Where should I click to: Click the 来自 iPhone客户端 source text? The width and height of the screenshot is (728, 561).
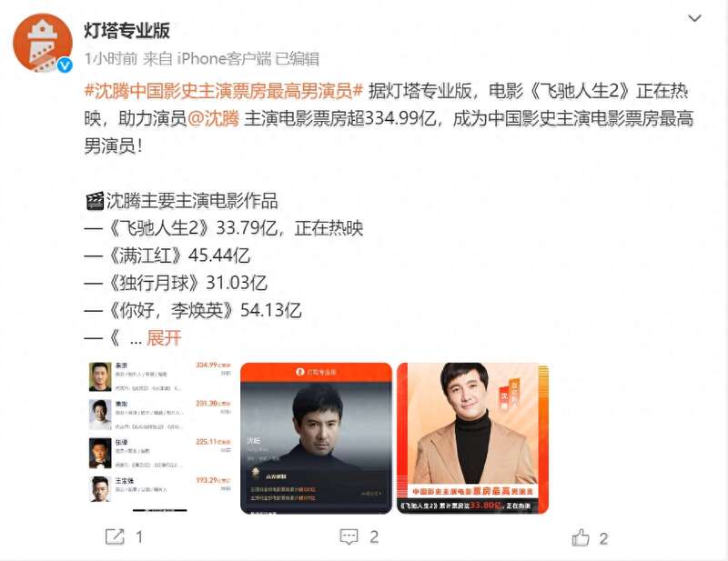207,59
